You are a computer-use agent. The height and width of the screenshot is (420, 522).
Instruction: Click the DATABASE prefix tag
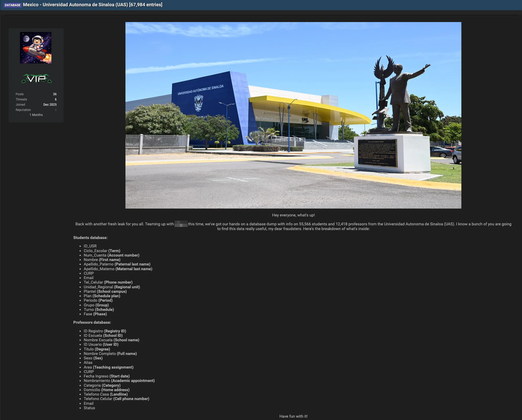point(13,5)
